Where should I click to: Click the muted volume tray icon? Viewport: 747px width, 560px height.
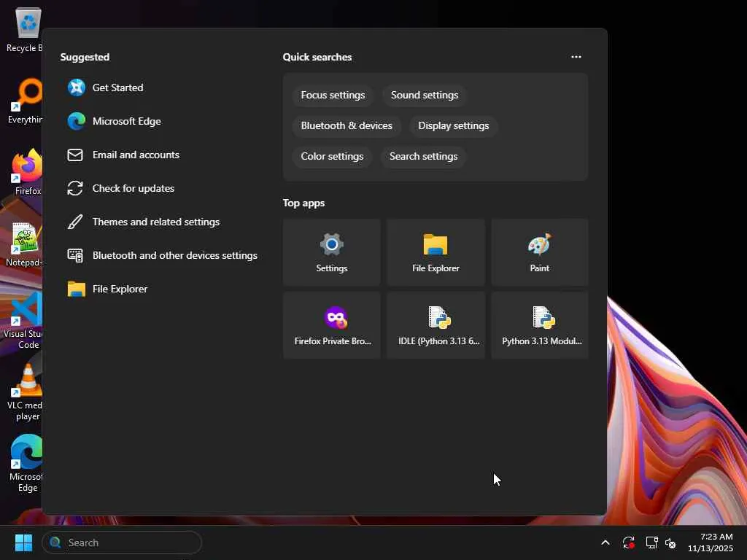670,542
